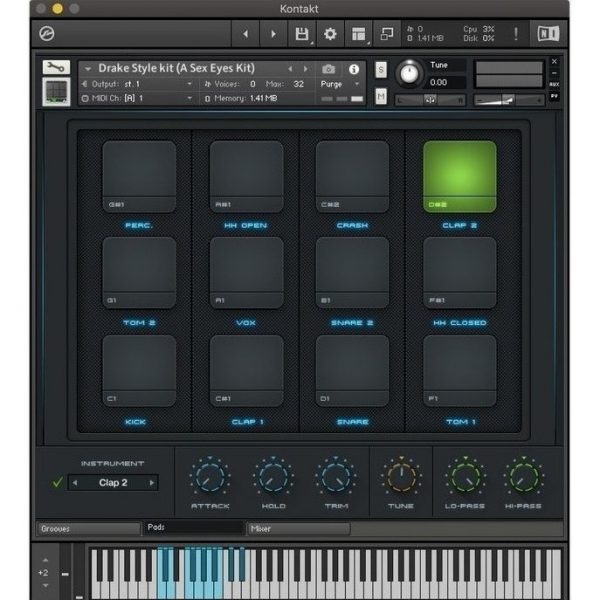Click the Kontakt logo icon
Viewport: 600px width, 600px height.
point(47,34)
